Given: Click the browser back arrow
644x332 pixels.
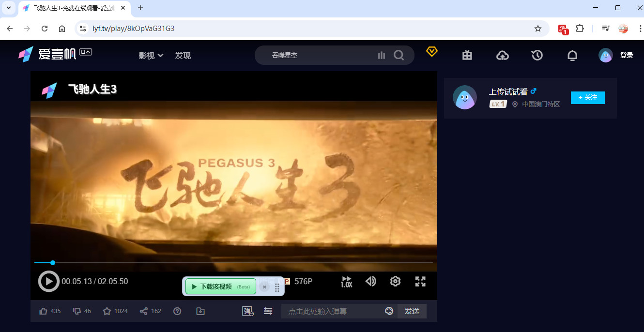Looking at the screenshot, I should (10, 29).
